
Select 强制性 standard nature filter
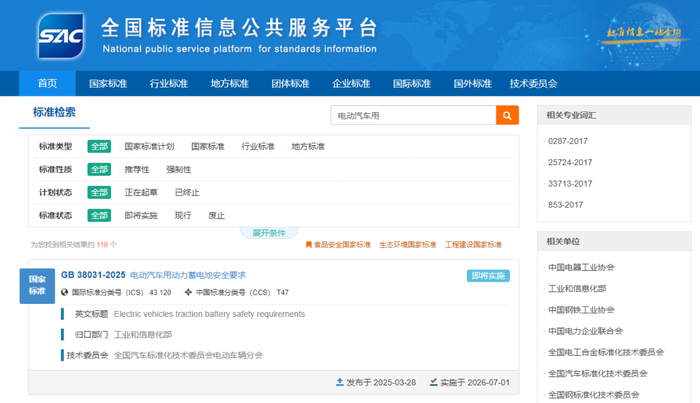pos(178,169)
